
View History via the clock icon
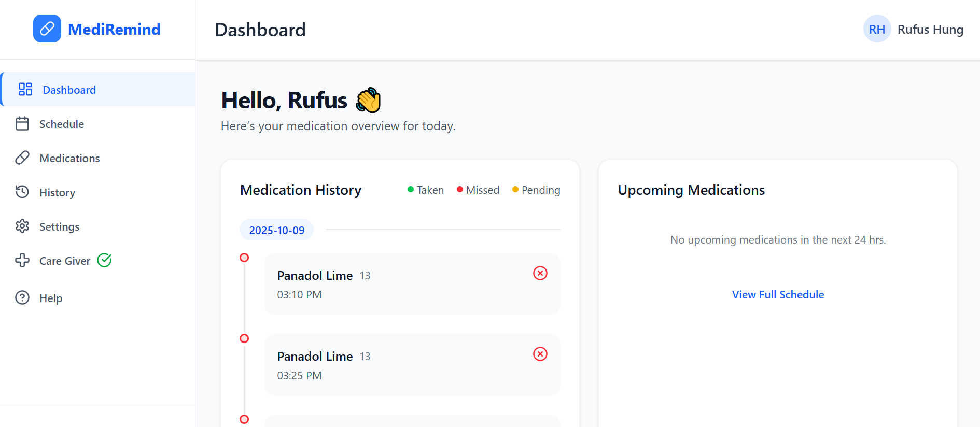point(23,192)
